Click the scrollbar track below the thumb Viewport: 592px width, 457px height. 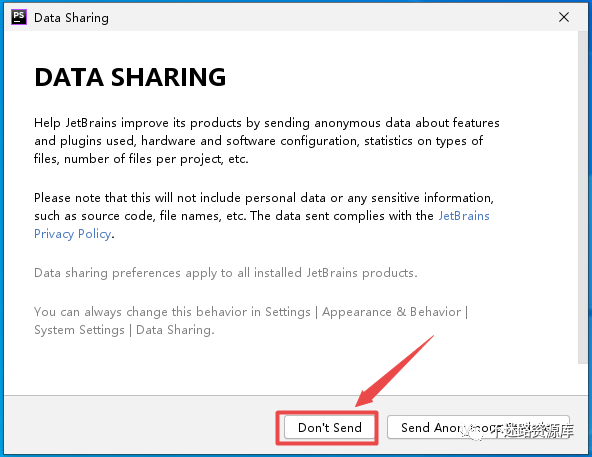[x=583, y=379]
